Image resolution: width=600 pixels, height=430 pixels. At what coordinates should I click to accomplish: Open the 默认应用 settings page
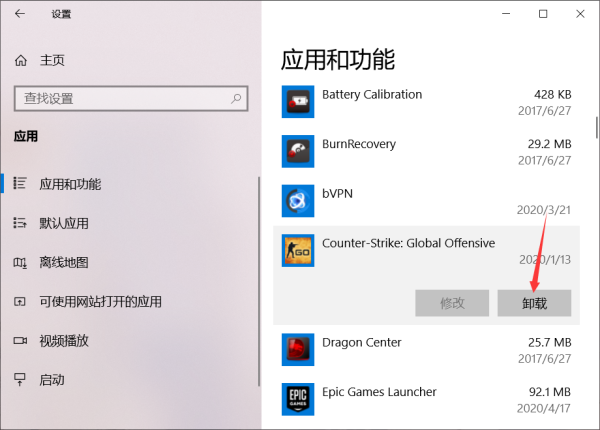click(x=130, y=223)
